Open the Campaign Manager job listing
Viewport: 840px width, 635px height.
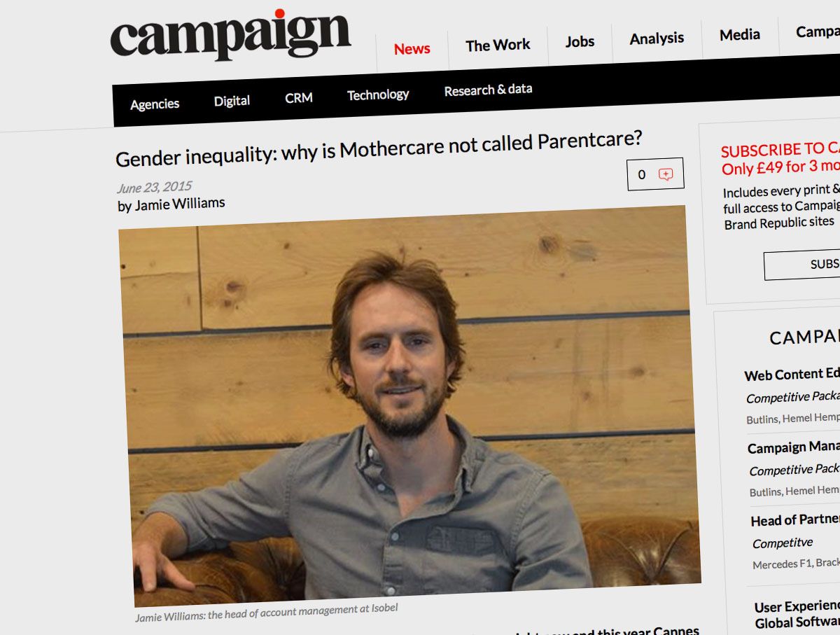pyautogui.click(x=793, y=447)
